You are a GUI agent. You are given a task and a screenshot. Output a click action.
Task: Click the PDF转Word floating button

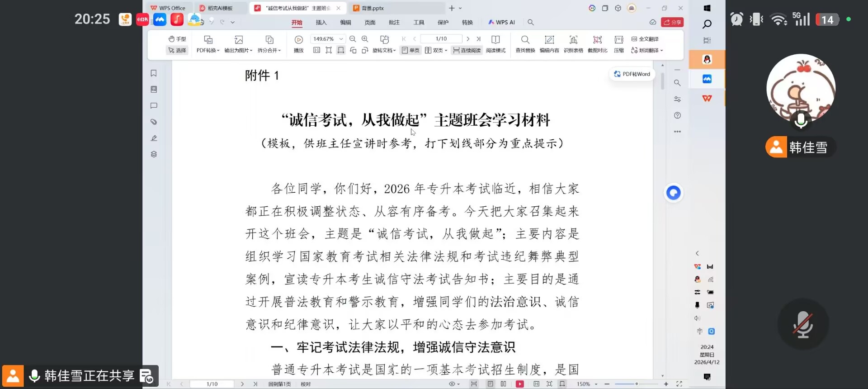tap(632, 74)
